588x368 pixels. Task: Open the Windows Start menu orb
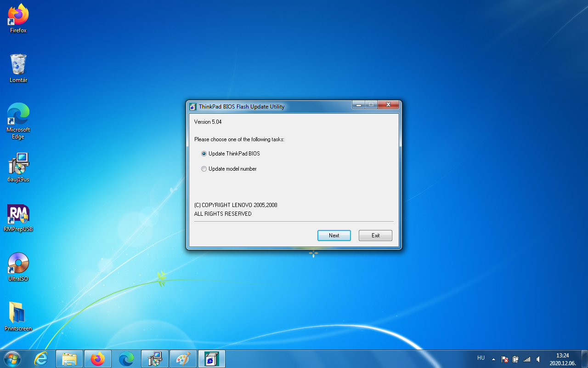tap(12, 359)
